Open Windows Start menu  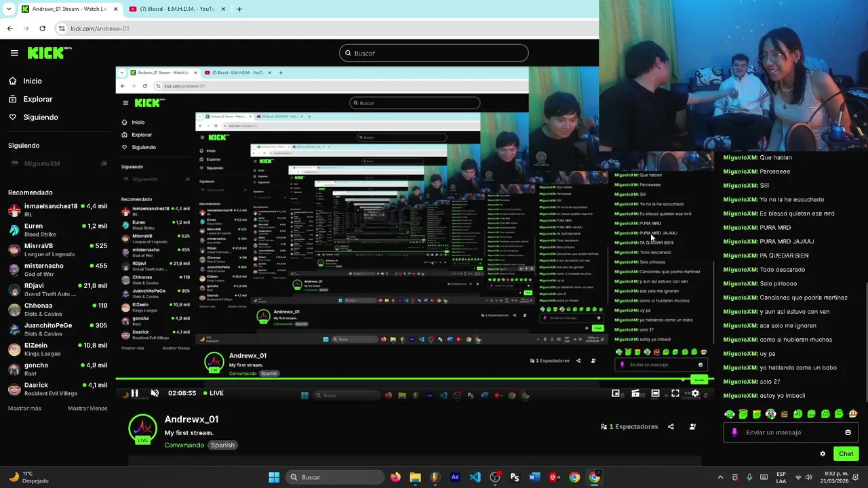[x=274, y=477]
